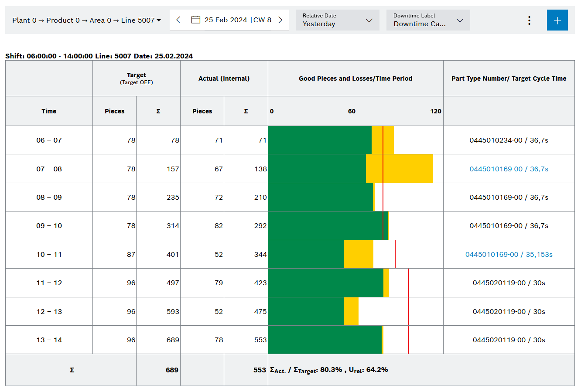
Task: Click green bar for 06 – 07 row
Action: [x=319, y=140]
